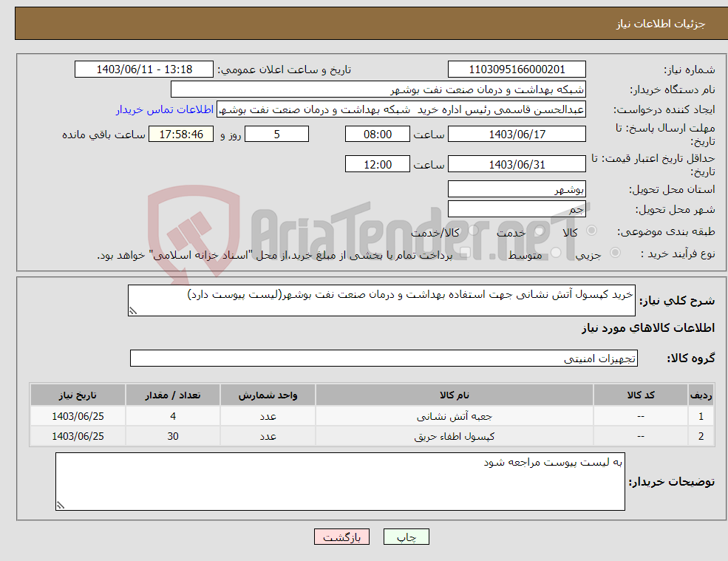728x561 pixels.
Task: Click the تاریخ نیاز column header
Action: coord(78,395)
